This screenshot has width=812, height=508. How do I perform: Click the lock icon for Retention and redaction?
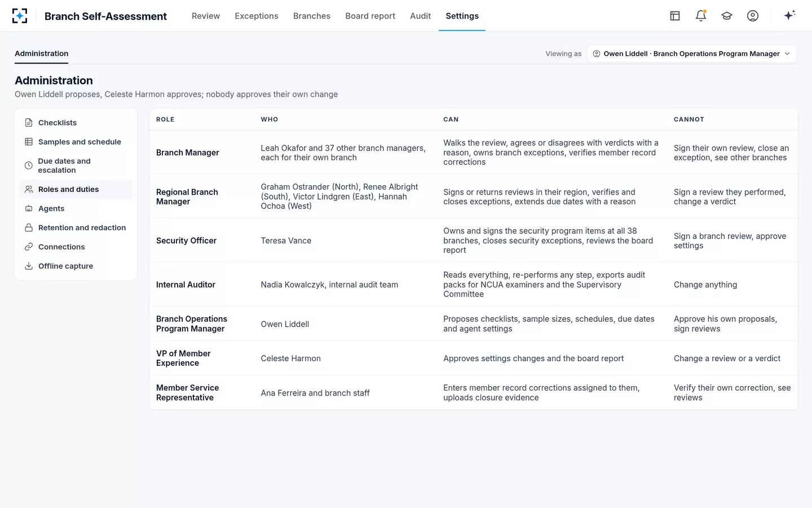(29, 227)
